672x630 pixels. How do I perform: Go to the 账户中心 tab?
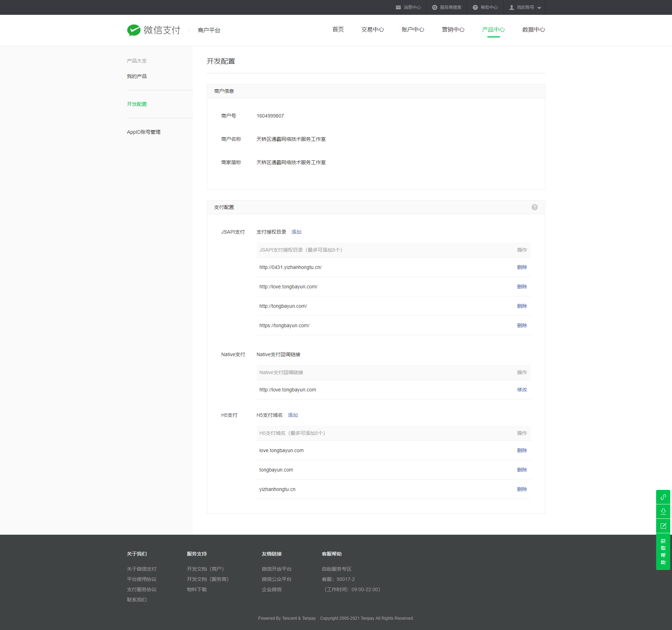[x=412, y=30]
